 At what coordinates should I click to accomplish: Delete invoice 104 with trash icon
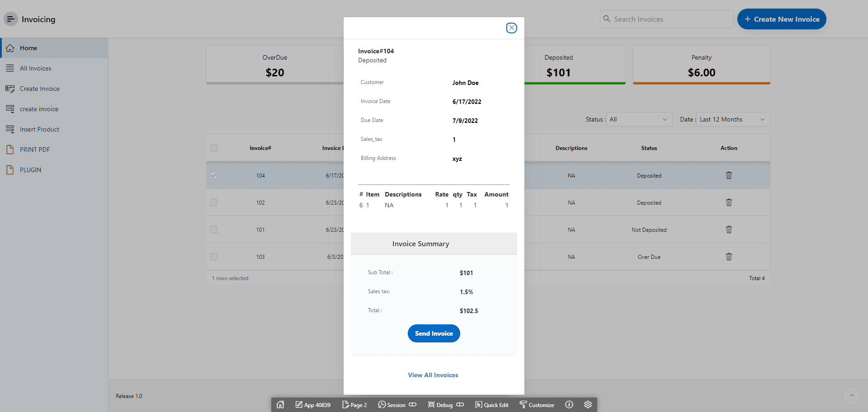click(729, 175)
